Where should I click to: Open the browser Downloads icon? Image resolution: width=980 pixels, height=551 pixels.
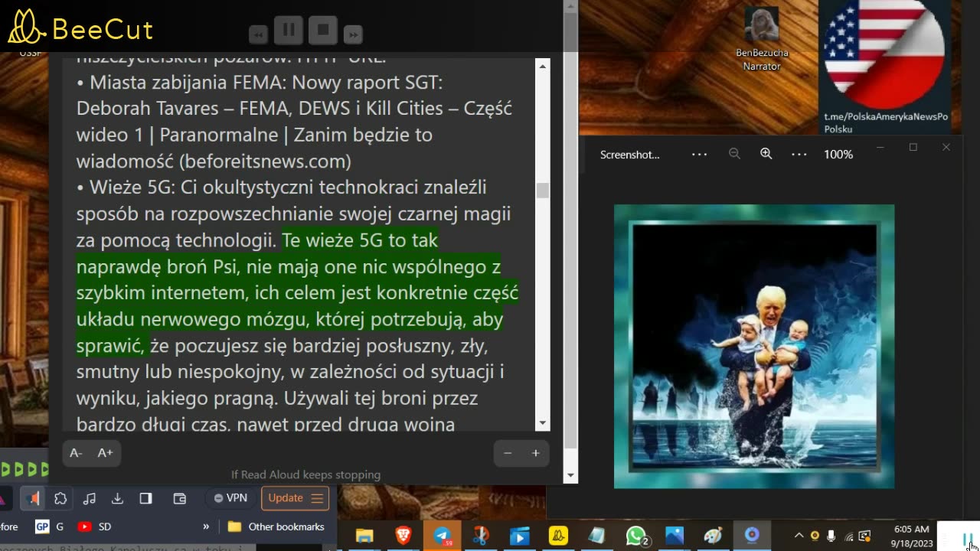tap(117, 498)
